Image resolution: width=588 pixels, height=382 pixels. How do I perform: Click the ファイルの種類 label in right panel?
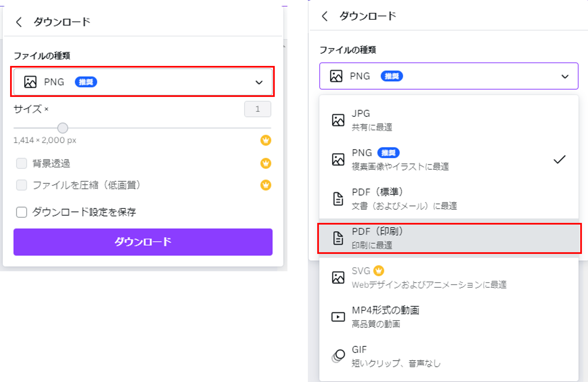(x=348, y=50)
